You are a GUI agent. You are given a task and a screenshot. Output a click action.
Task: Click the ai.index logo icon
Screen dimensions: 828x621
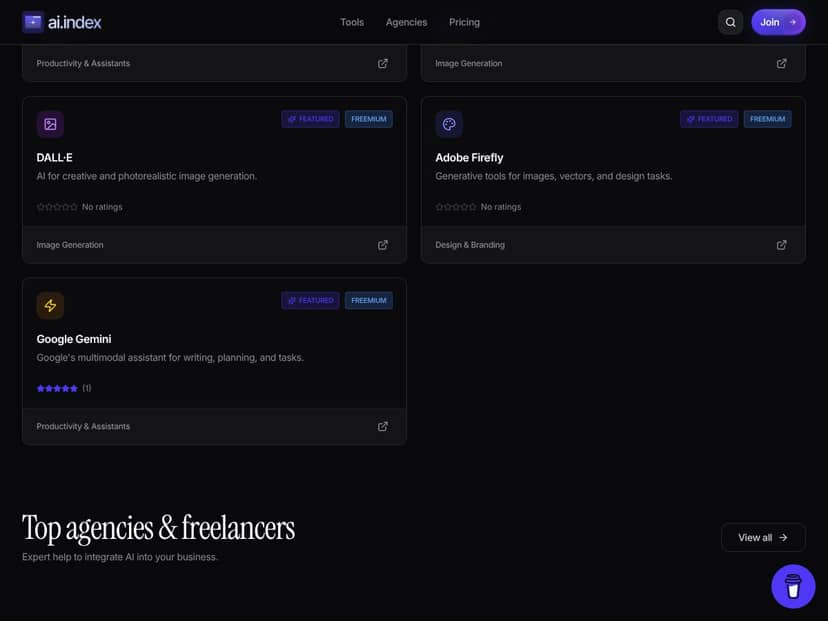tap(34, 21)
